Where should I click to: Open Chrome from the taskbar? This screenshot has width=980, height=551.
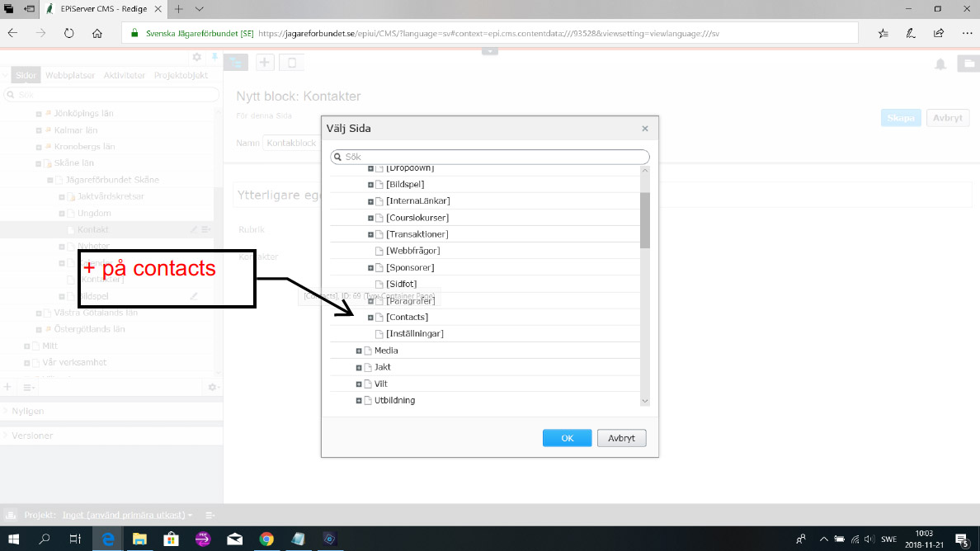[266, 539]
